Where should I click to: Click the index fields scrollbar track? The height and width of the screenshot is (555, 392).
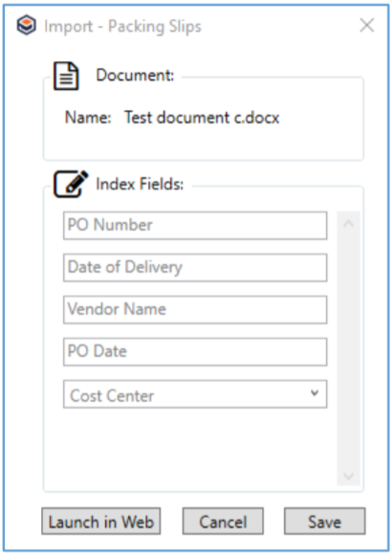tap(348, 348)
